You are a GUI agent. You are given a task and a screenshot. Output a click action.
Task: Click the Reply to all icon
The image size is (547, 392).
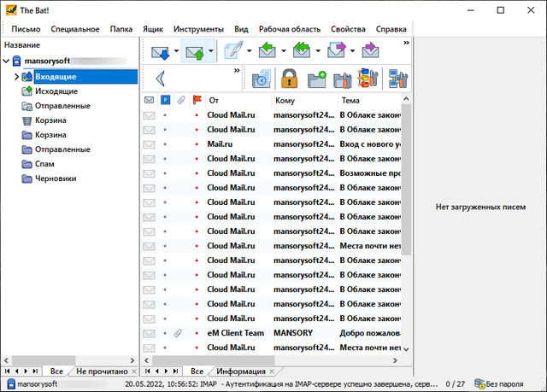click(301, 51)
